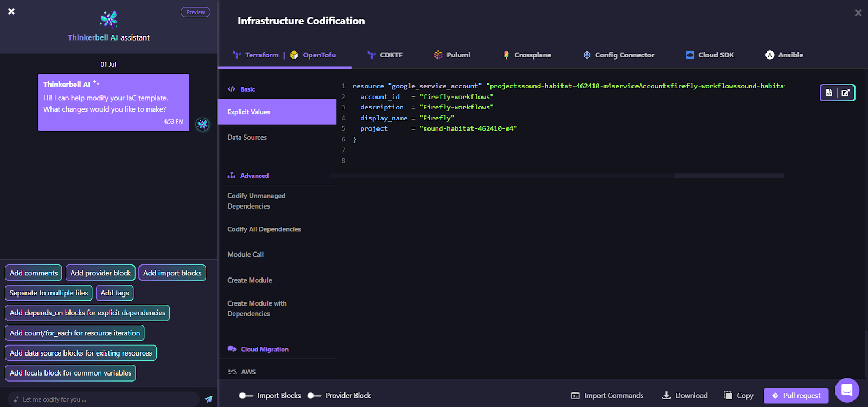Switch to the Crossplane tab
Image resolution: width=868 pixels, height=407 pixels.
tap(527, 55)
